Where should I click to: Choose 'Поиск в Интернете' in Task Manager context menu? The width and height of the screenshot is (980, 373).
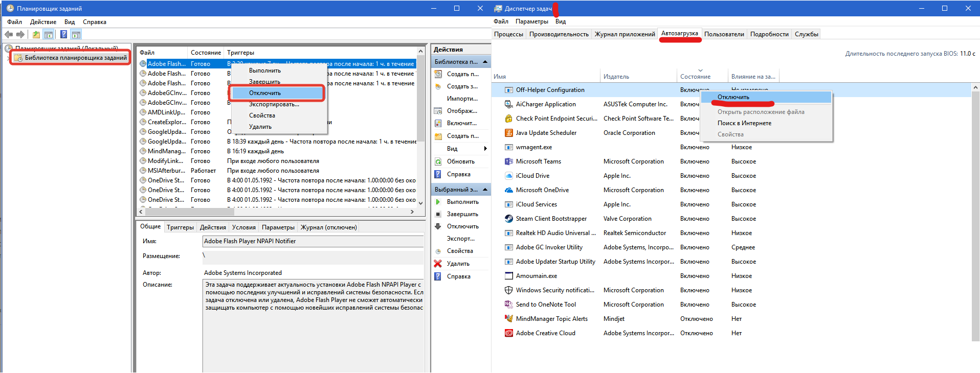[x=766, y=123]
